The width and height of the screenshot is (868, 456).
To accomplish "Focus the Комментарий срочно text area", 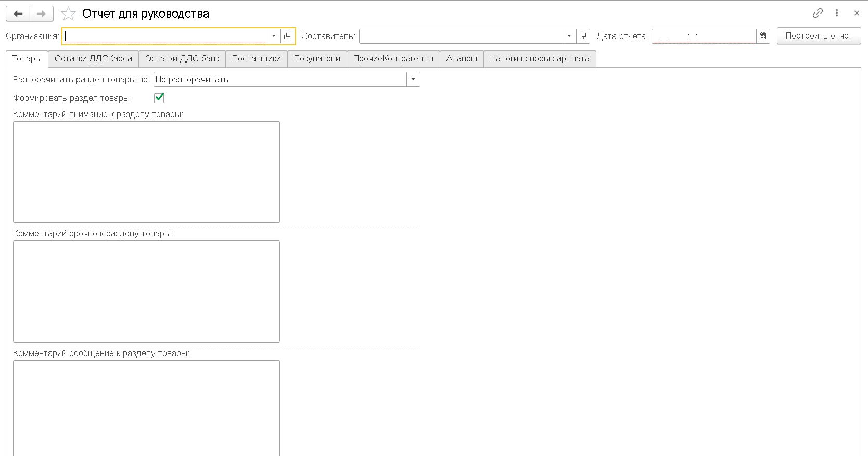I will pyautogui.click(x=146, y=292).
